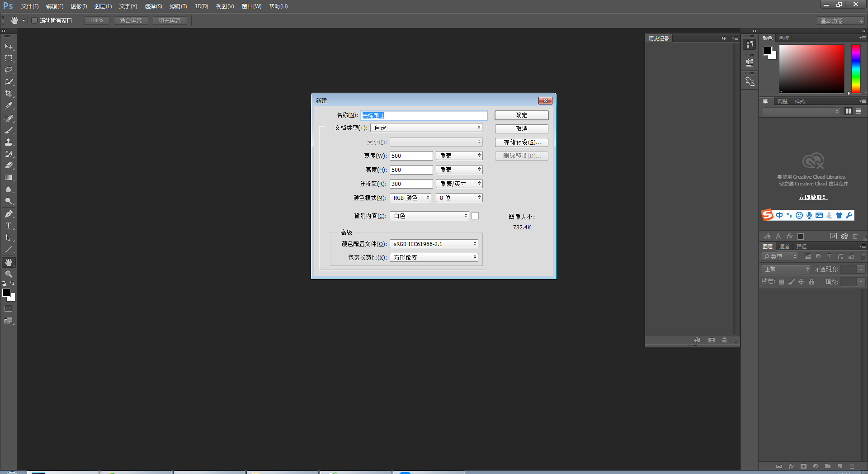Open 颜色模式 RGB 颜色 dropdown

(x=410, y=198)
